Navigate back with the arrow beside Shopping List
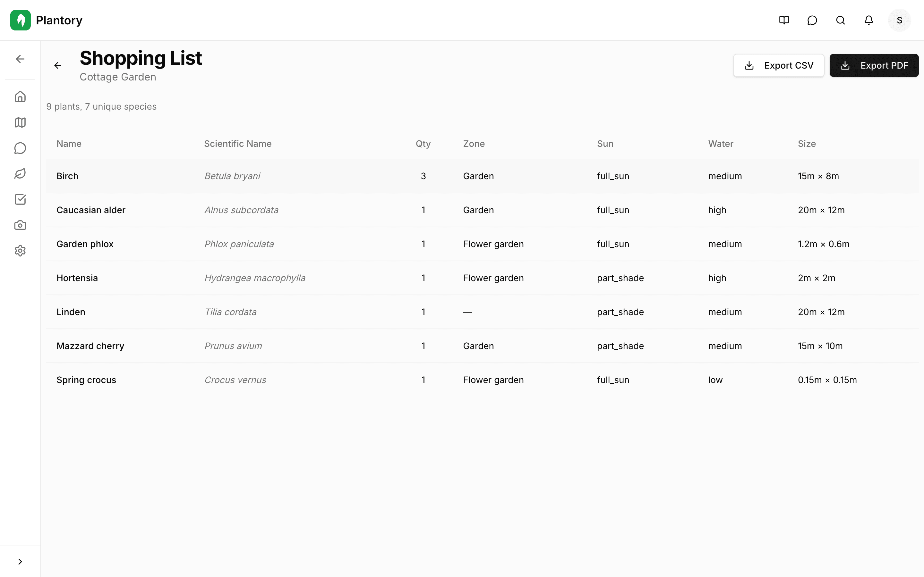The width and height of the screenshot is (924, 577). [x=58, y=65]
